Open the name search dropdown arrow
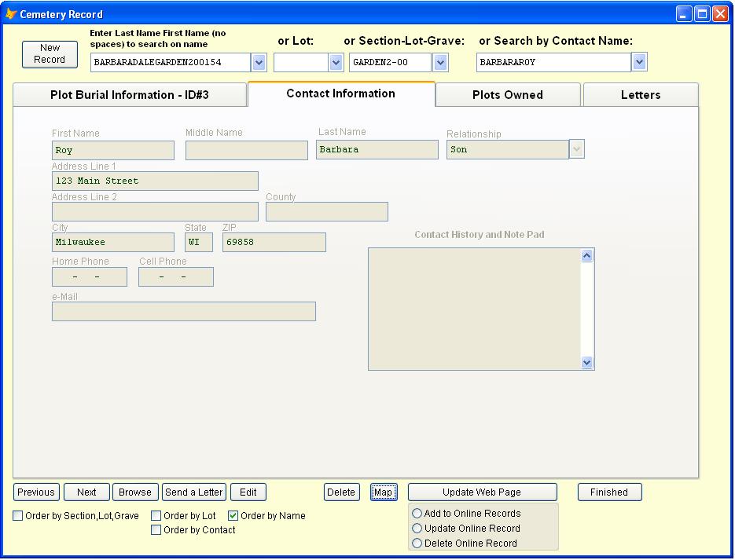Screen dimensions: 735x560 [259, 62]
